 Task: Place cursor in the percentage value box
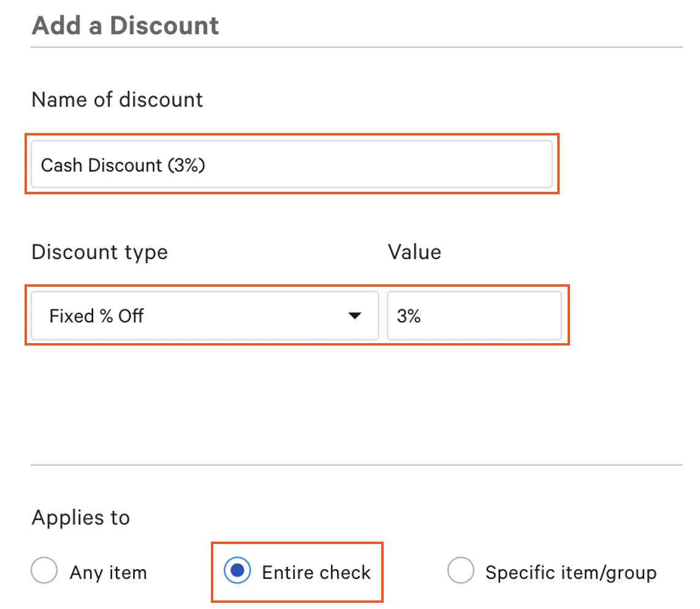[x=474, y=316]
